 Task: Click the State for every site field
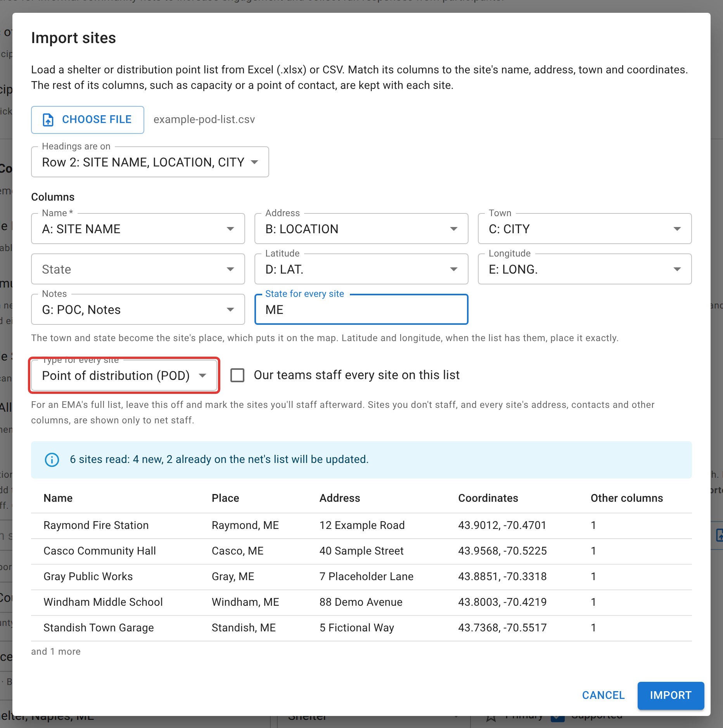(361, 309)
